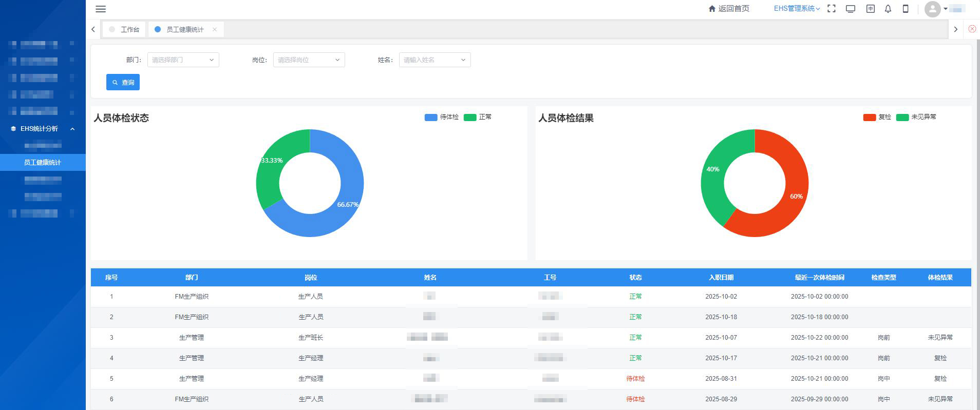This screenshot has height=410, width=980.
Task: Click the mobile phone icon
Action: click(x=906, y=9)
